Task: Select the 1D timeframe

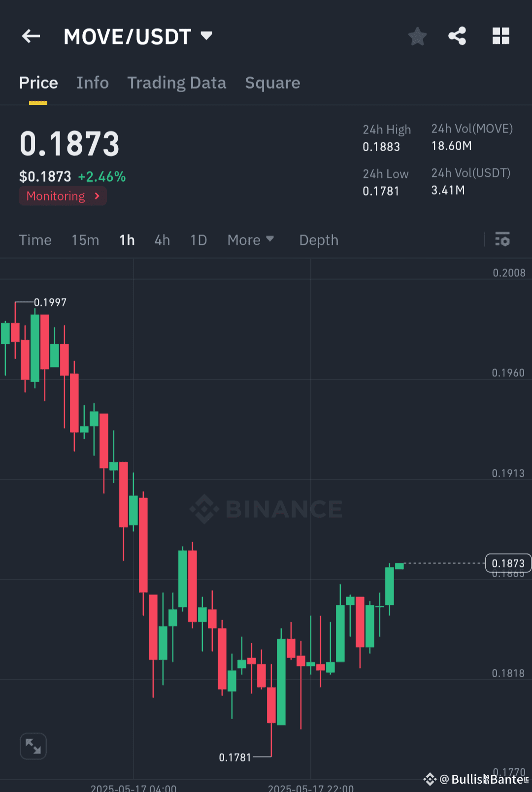Action: (199, 240)
